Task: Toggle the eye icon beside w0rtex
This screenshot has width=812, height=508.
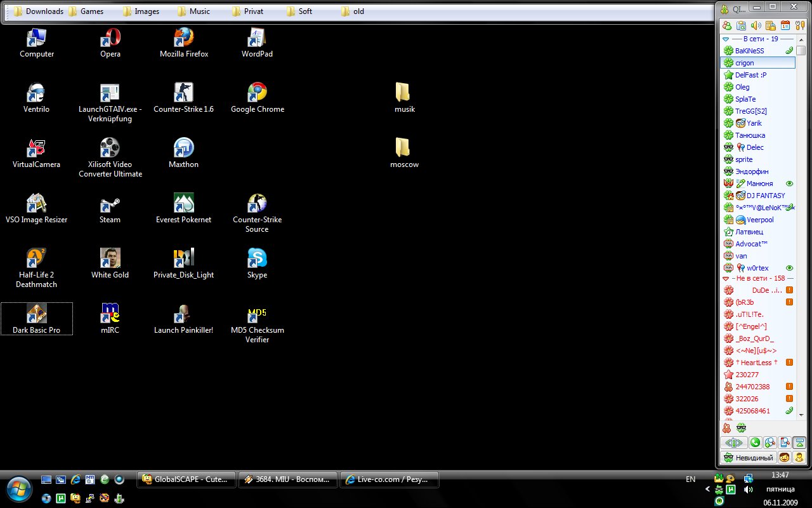Action: (790, 268)
